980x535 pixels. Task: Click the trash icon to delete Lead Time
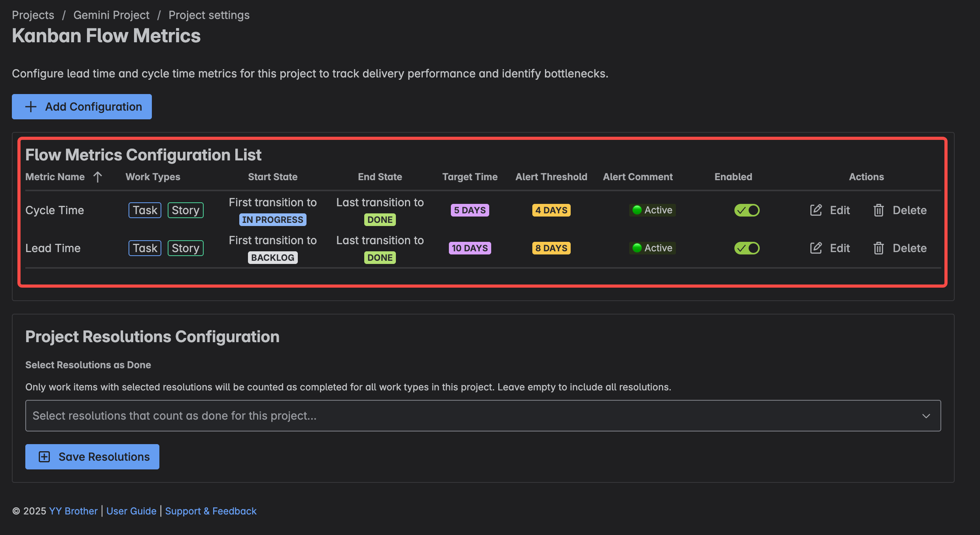pyautogui.click(x=878, y=248)
